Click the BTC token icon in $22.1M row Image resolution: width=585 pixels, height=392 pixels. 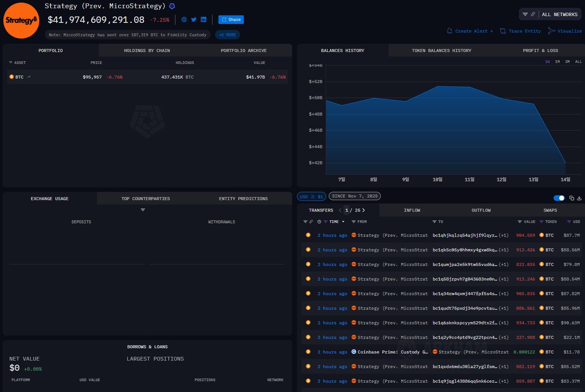(x=541, y=337)
